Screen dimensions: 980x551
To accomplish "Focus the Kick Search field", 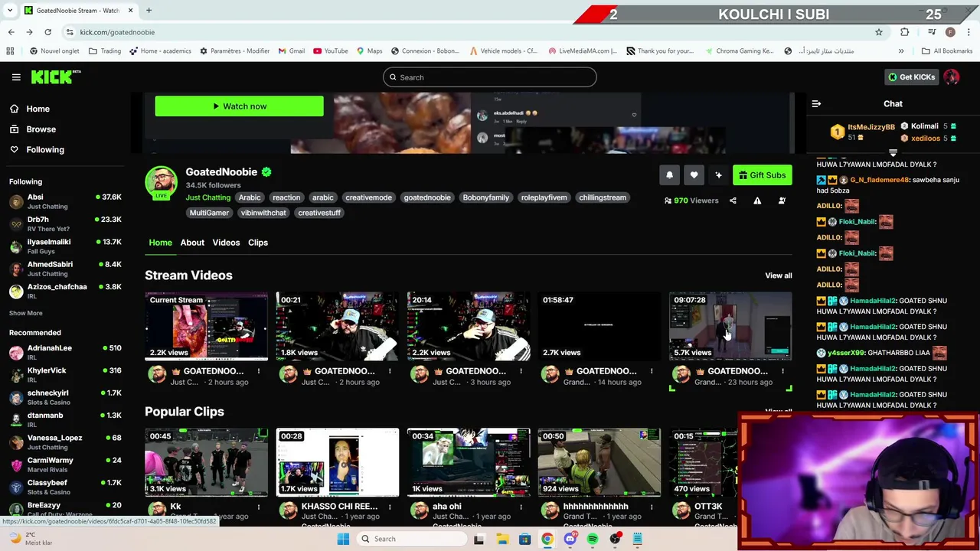I will tap(490, 77).
